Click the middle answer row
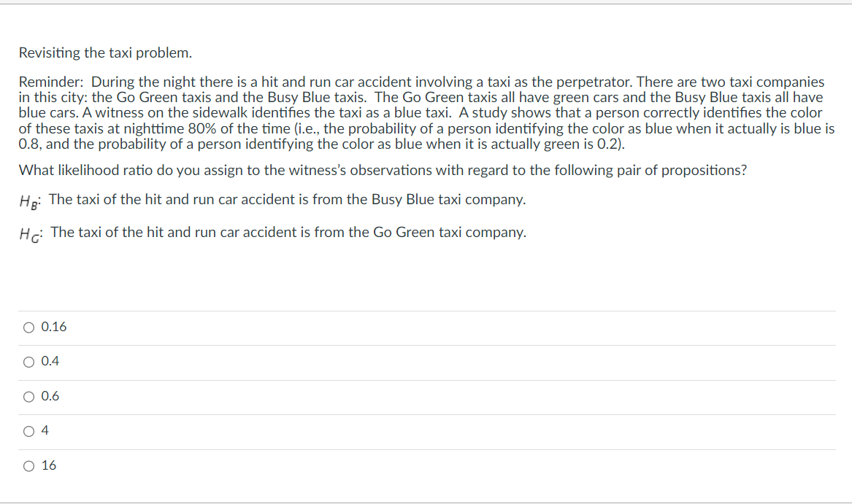 tap(292, 396)
